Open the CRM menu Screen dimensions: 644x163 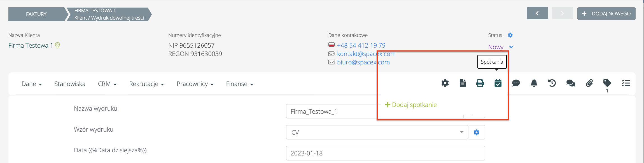coord(107,84)
